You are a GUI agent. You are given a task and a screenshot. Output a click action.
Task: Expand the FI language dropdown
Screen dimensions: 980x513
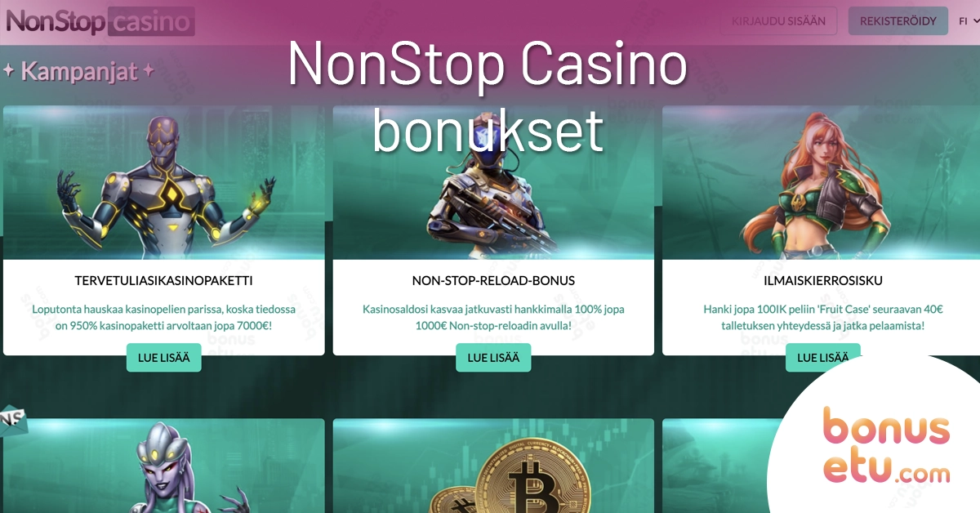tap(969, 21)
